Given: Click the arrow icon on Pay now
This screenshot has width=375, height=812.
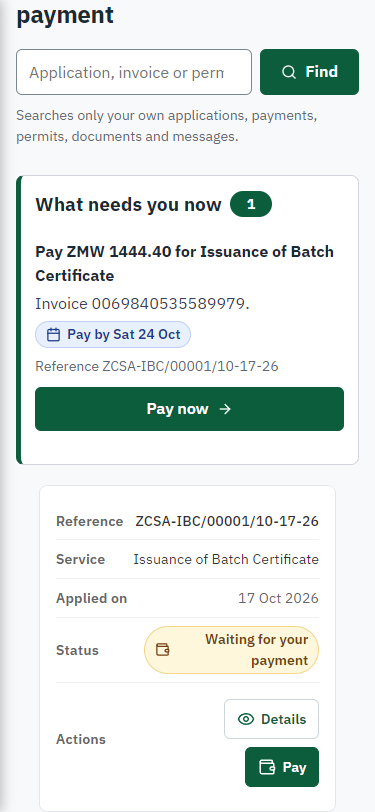Looking at the screenshot, I should [x=225, y=409].
